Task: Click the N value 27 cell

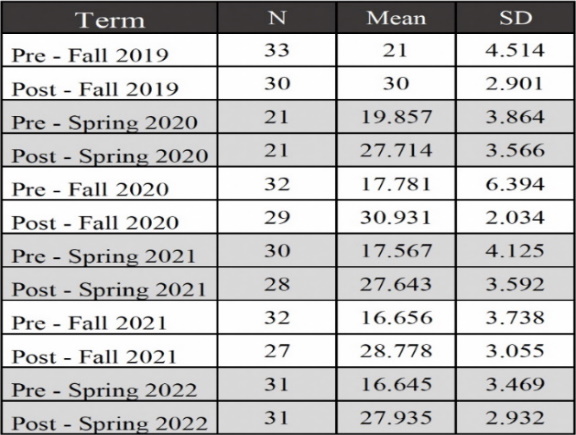Action: 277,351
